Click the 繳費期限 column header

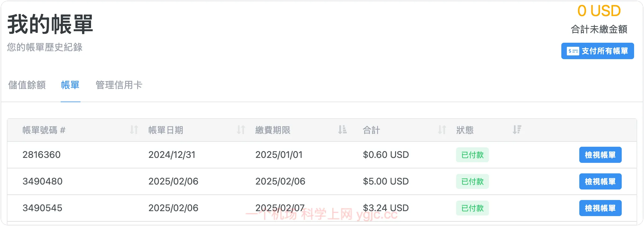[273, 130]
